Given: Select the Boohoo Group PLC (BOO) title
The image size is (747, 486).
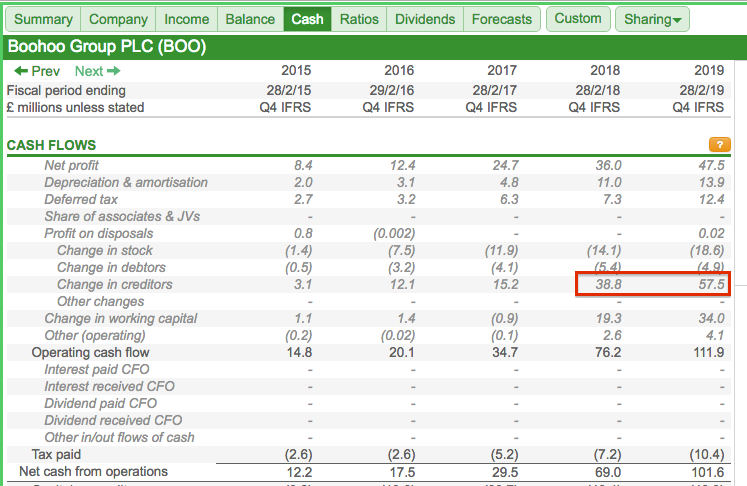Looking at the screenshot, I should click(107, 47).
